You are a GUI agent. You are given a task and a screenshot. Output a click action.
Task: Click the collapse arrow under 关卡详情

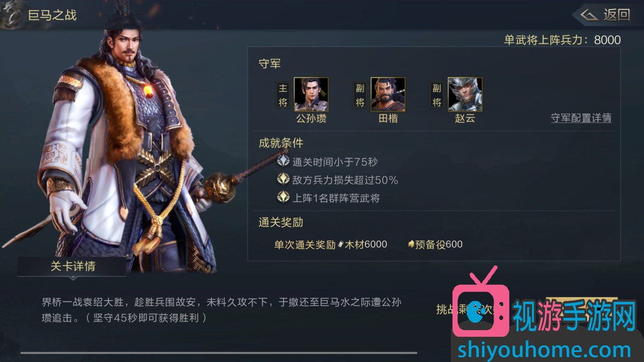pos(73,278)
